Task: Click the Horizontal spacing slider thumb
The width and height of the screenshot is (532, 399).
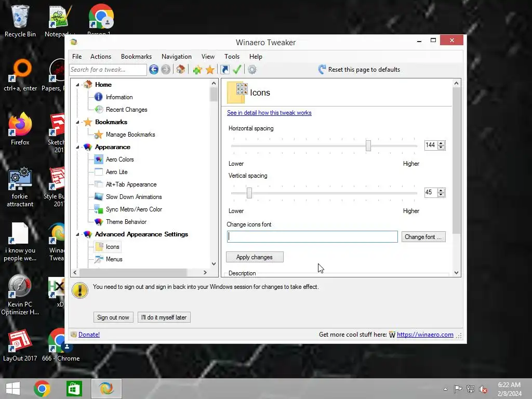Action: (x=368, y=145)
